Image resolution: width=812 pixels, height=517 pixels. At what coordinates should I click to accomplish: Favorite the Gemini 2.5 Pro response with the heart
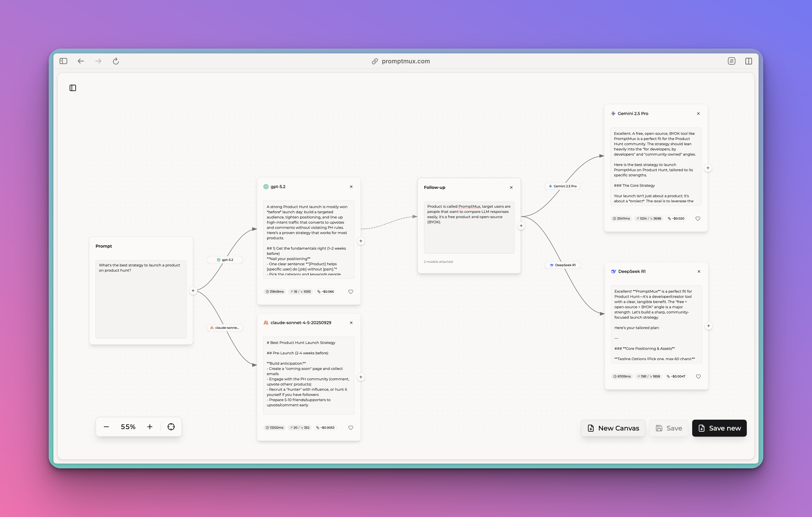(698, 218)
